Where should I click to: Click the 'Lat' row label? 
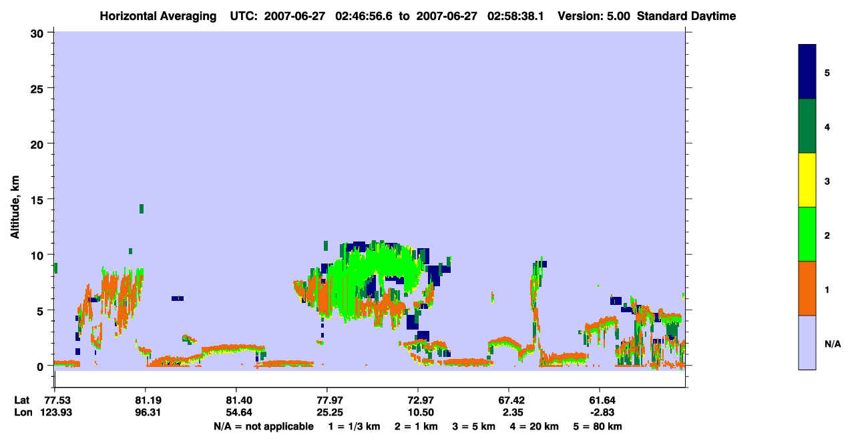tap(22, 400)
